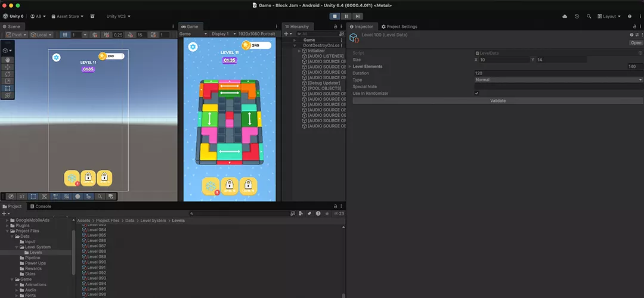Screen dimensions: 644x298
Task: Open the Type dropdown set to Normal
Action: click(558, 80)
